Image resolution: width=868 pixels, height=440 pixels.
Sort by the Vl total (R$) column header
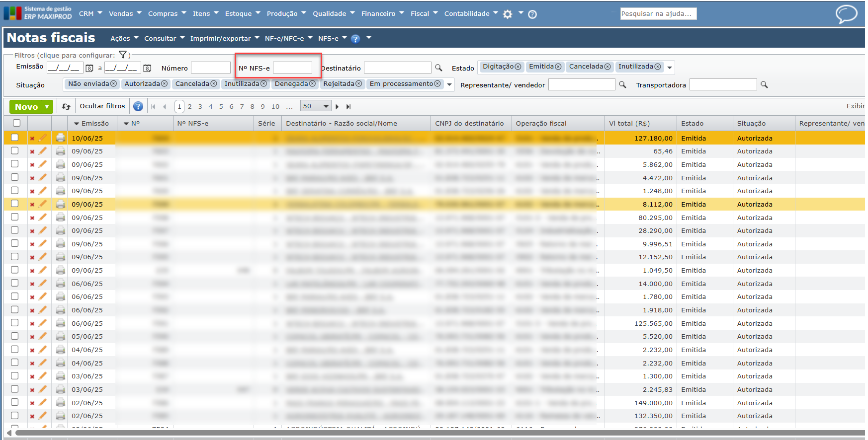click(629, 124)
